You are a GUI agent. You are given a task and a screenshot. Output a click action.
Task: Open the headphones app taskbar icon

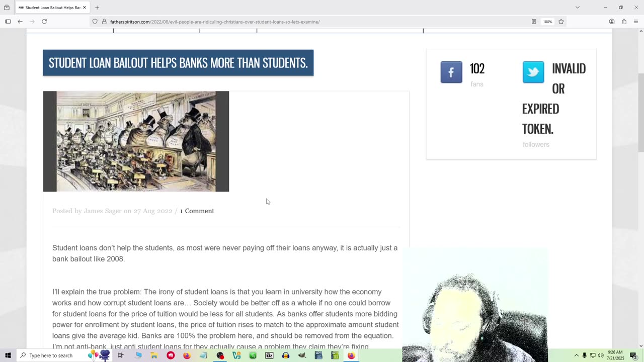click(286, 355)
